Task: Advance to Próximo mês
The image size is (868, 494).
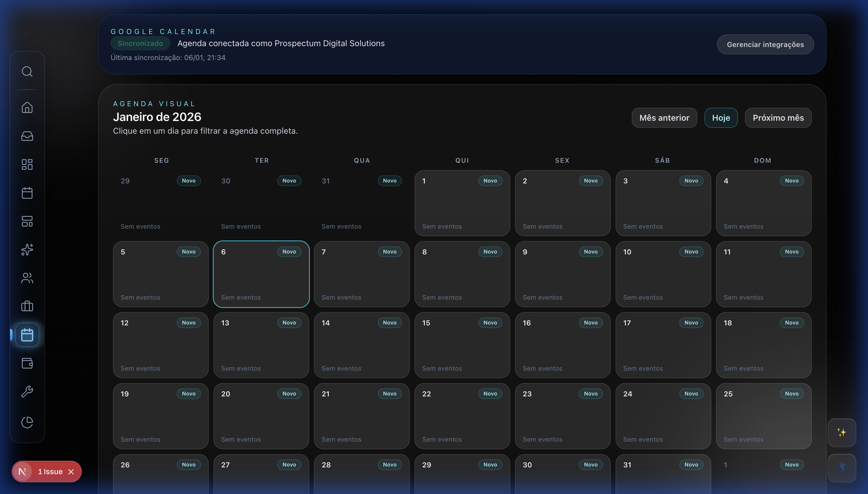Action: (x=778, y=118)
